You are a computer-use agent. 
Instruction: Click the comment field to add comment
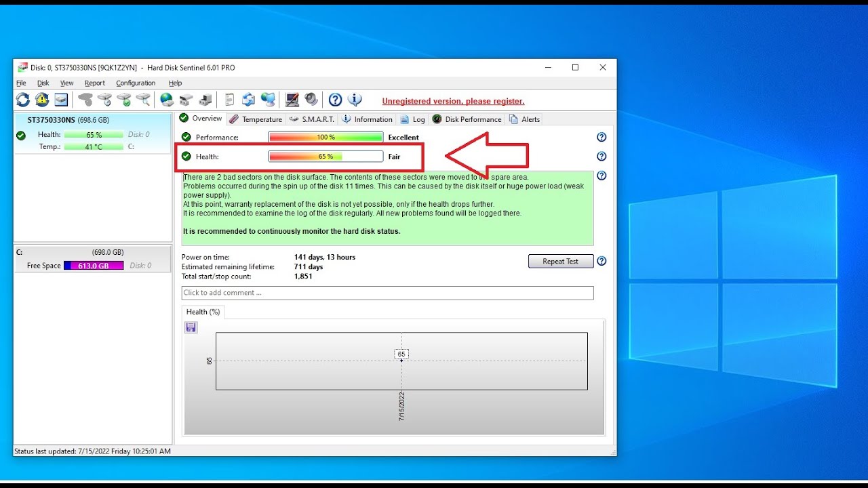coord(388,293)
